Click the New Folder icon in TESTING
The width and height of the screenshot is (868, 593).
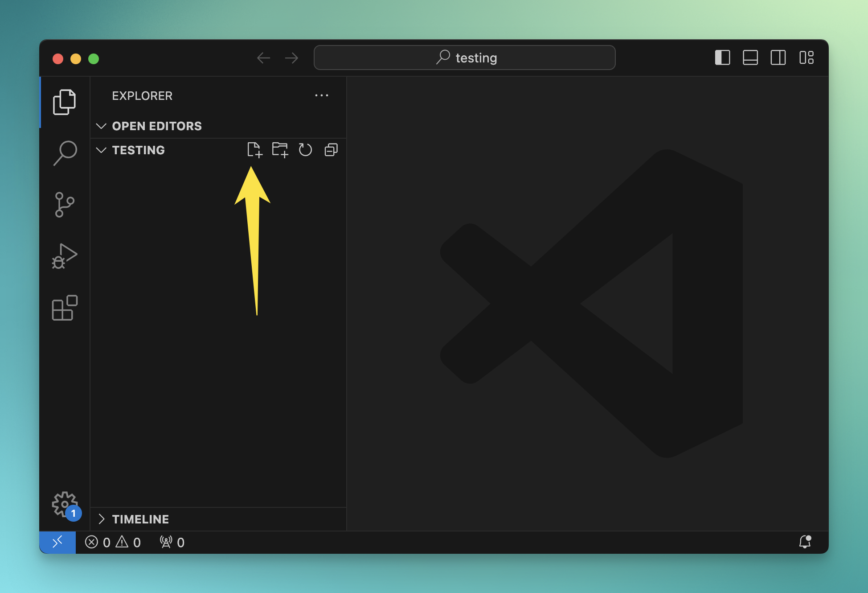tap(280, 150)
